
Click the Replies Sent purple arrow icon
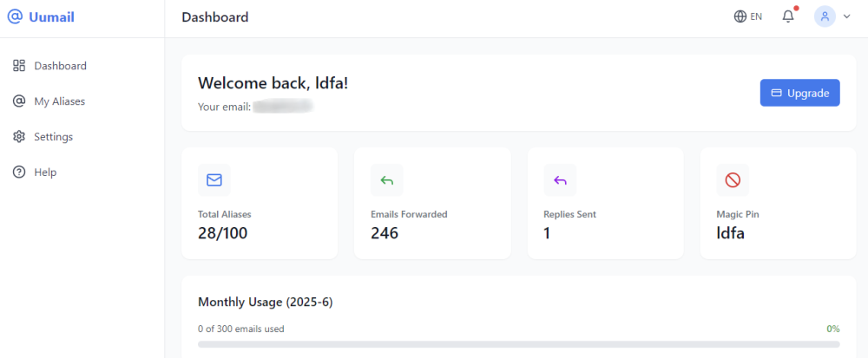[x=560, y=180]
